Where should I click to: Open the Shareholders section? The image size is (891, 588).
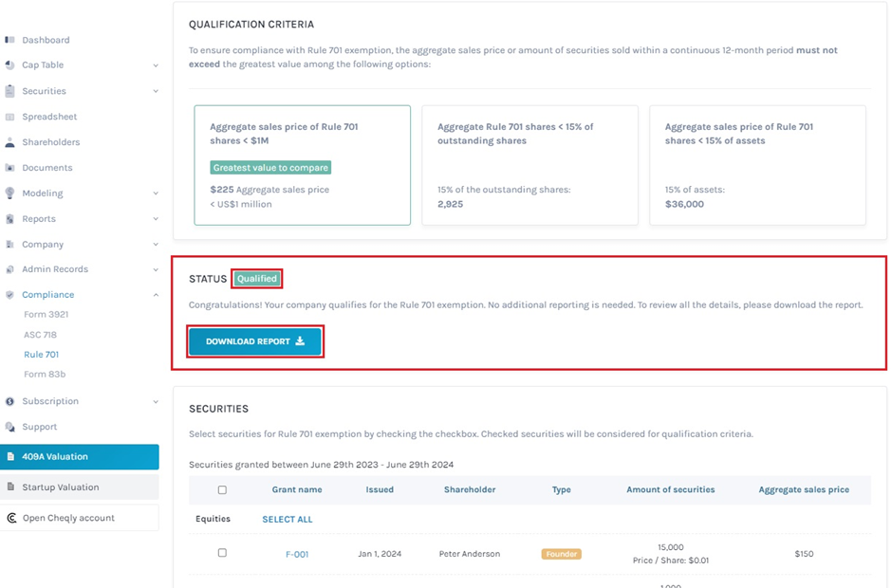point(50,142)
